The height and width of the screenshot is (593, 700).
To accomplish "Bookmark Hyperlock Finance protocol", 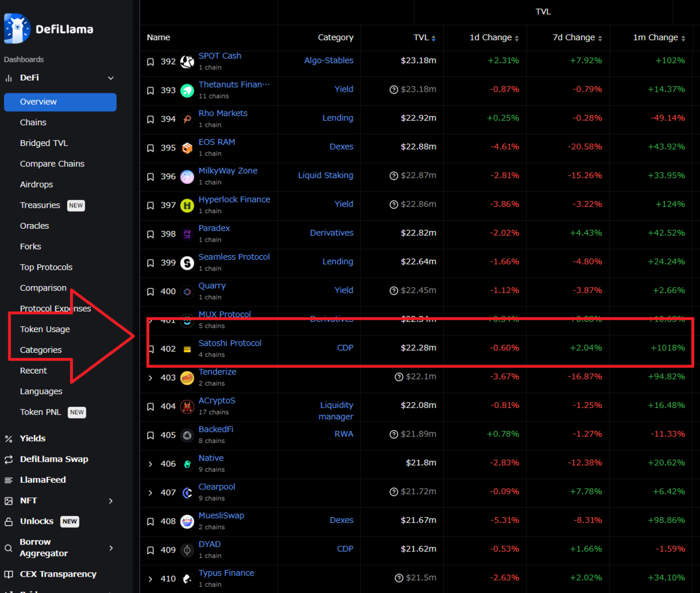I will pos(150,205).
